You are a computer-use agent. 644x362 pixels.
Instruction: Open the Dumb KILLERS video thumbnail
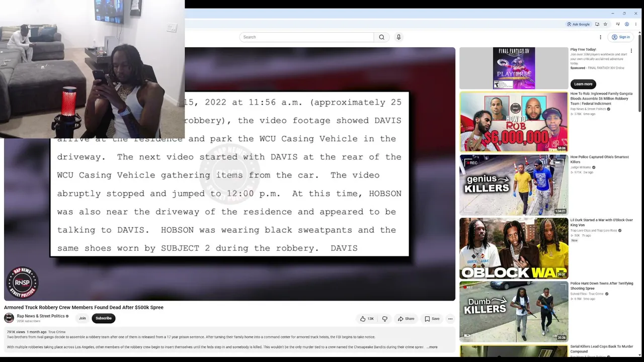pos(514,311)
